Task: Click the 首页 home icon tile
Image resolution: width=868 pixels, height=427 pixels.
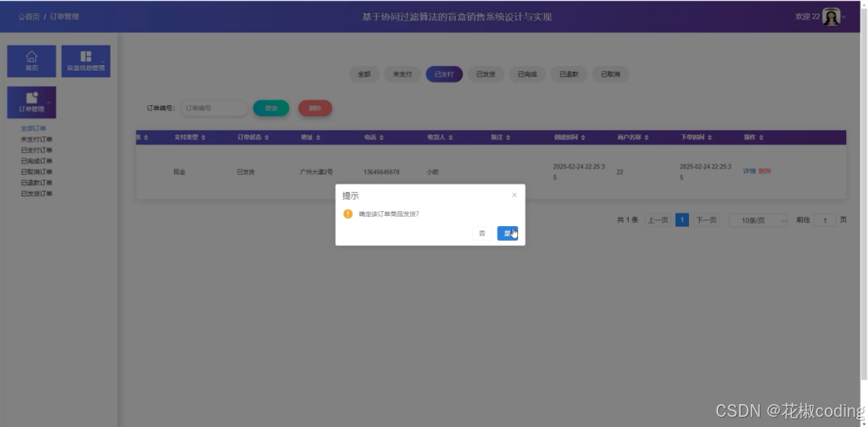Action: 31,61
